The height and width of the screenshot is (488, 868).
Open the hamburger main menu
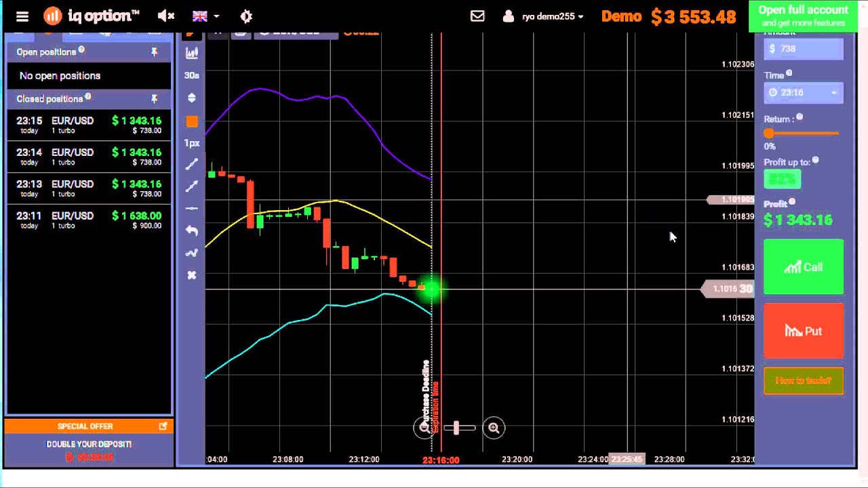[x=22, y=16]
